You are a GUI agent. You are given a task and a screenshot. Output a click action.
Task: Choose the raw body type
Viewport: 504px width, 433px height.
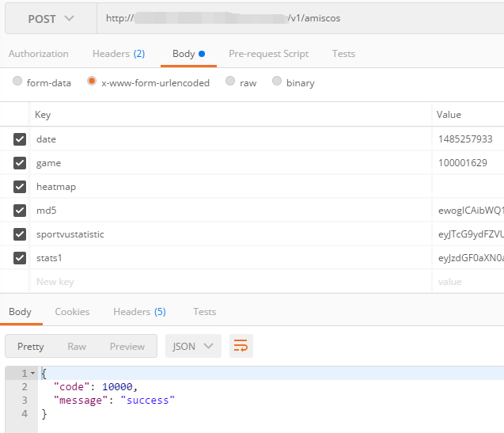click(230, 82)
